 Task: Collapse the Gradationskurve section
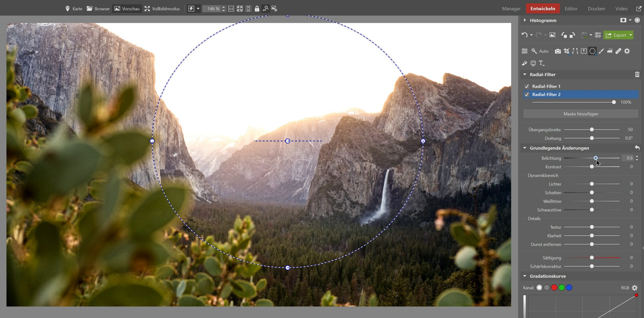coord(525,276)
